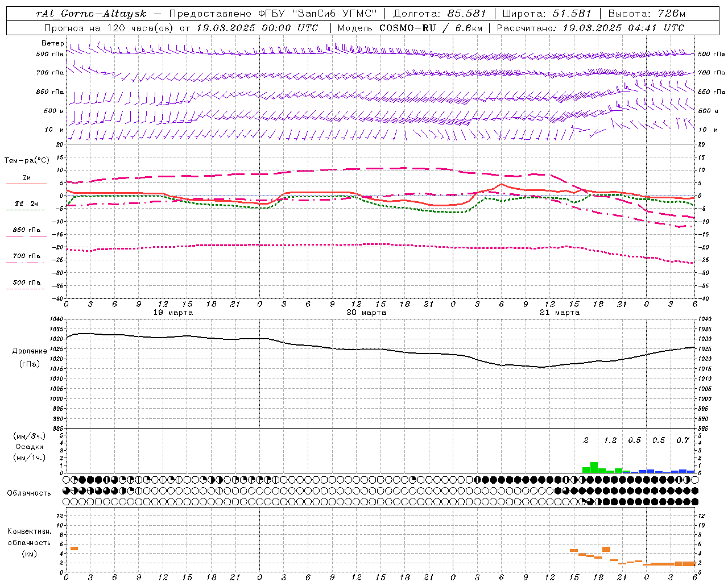Select the Давление pressure panel label

click(x=30, y=351)
